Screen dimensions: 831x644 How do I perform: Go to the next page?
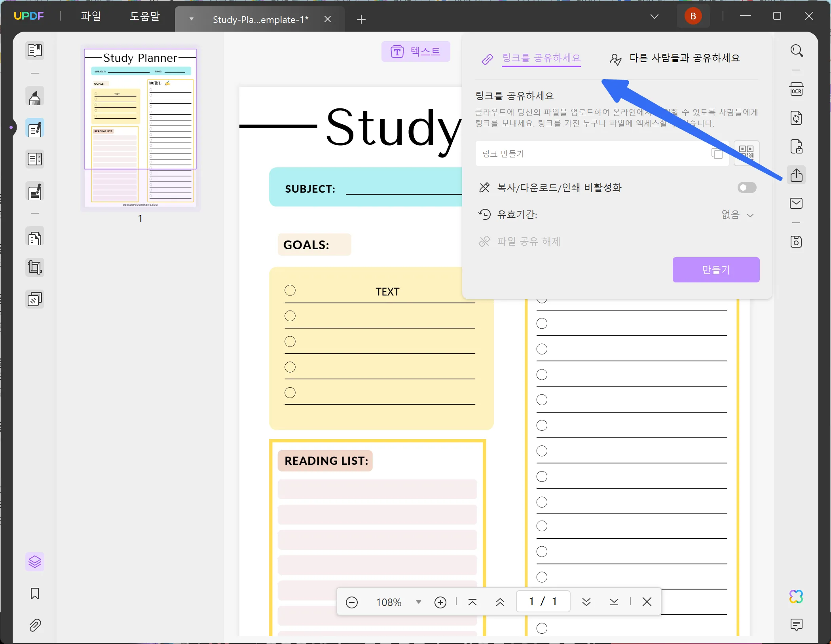pos(586,602)
